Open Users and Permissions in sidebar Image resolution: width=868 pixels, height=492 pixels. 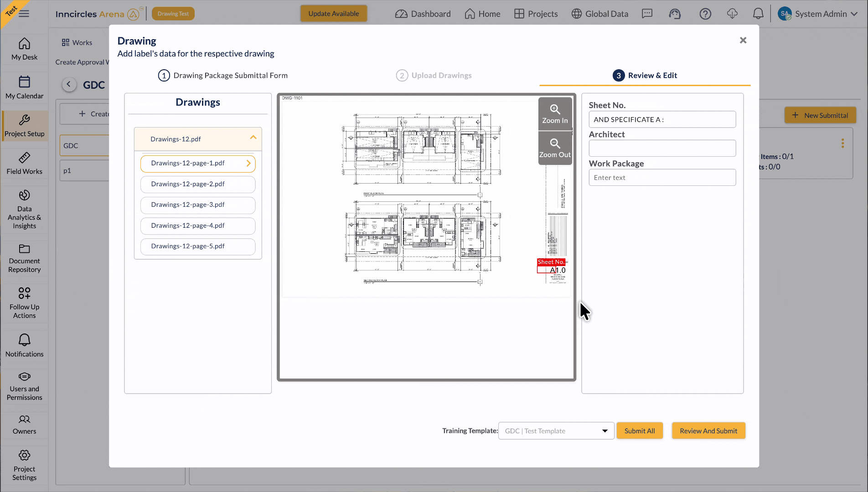(x=25, y=386)
